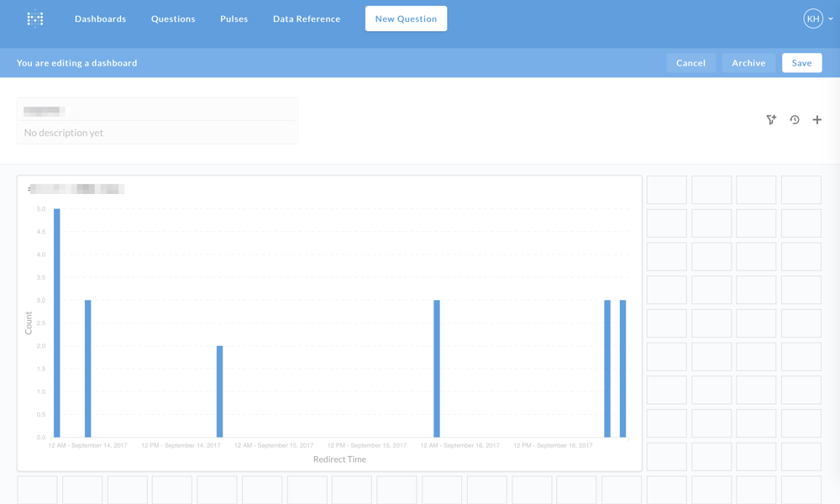
Task: Save the dashboard changes
Action: [x=801, y=63]
